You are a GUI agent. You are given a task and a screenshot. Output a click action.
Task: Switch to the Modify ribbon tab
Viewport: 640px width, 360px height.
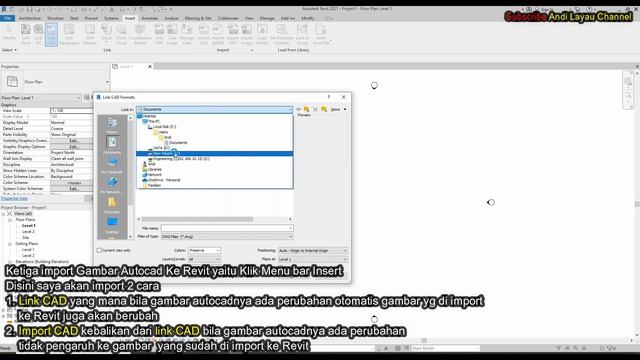tap(308, 18)
